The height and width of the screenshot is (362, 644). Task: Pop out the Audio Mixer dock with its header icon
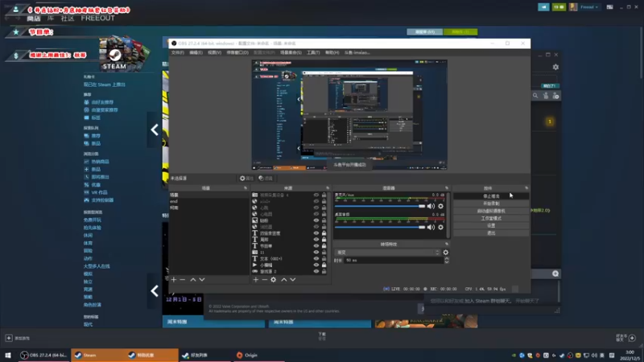[x=447, y=188]
